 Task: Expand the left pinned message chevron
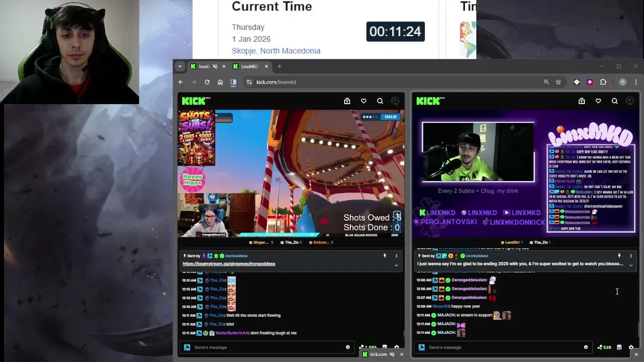[x=396, y=265]
